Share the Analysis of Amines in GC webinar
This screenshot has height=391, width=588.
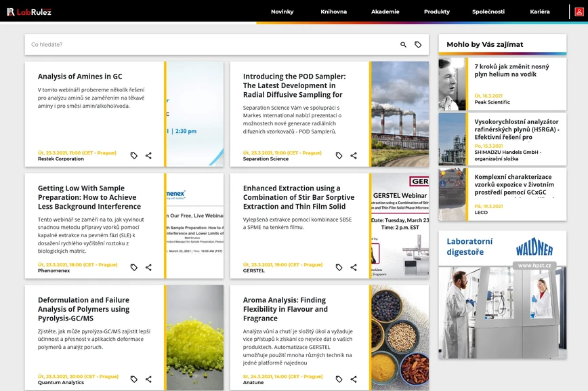click(x=148, y=156)
